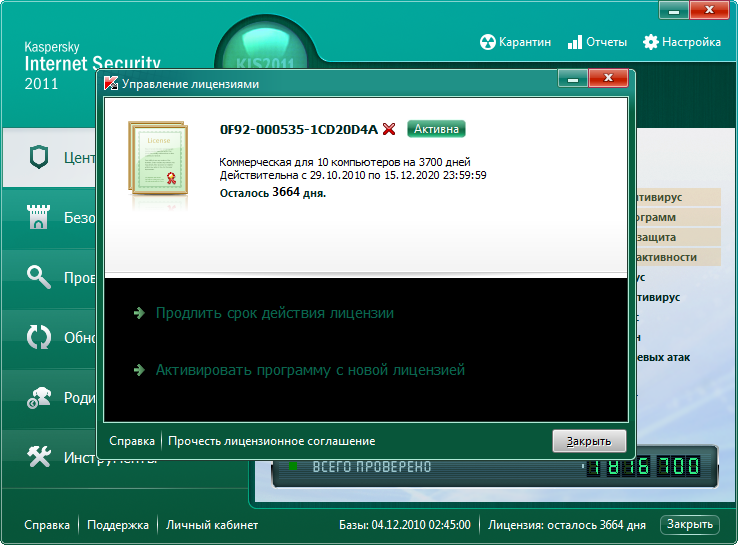The width and height of the screenshot is (738, 545).
Task: Select the magnifier Проверка tab icon
Action: click(39, 277)
